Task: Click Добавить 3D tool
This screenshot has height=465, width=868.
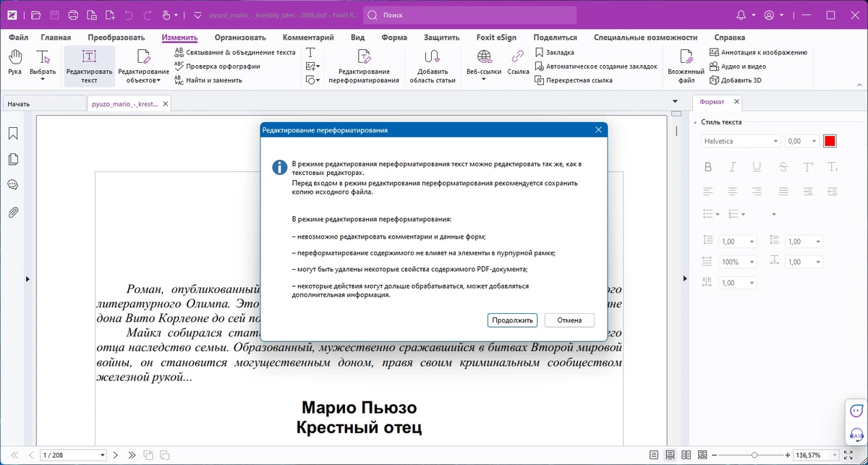Action: (x=736, y=80)
